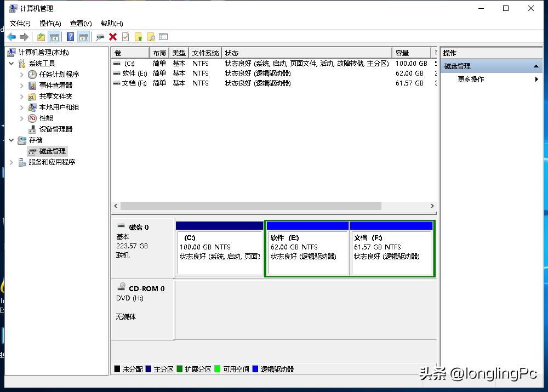The width and height of the screenshot is (548, 392).
Task: Click the blue Back arrow in toolbar
Action: pyautogui.click(x=11, y=37)
